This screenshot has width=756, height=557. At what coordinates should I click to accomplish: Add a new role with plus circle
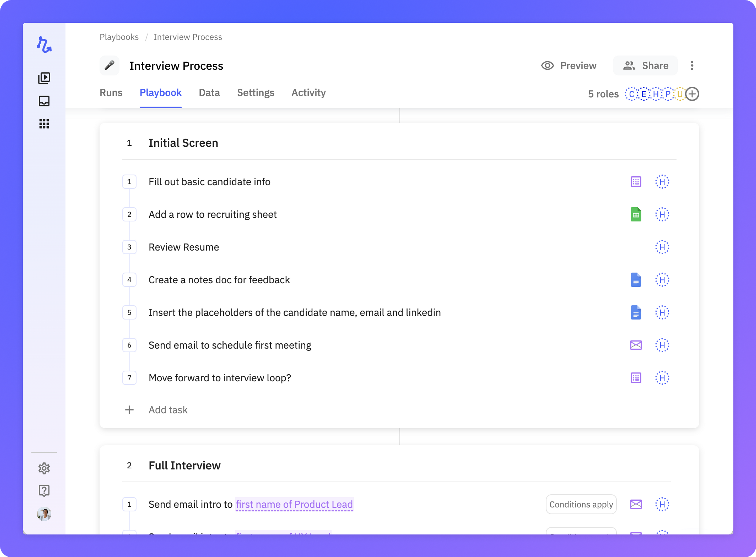pyautogui.click(x=692, y=94)
